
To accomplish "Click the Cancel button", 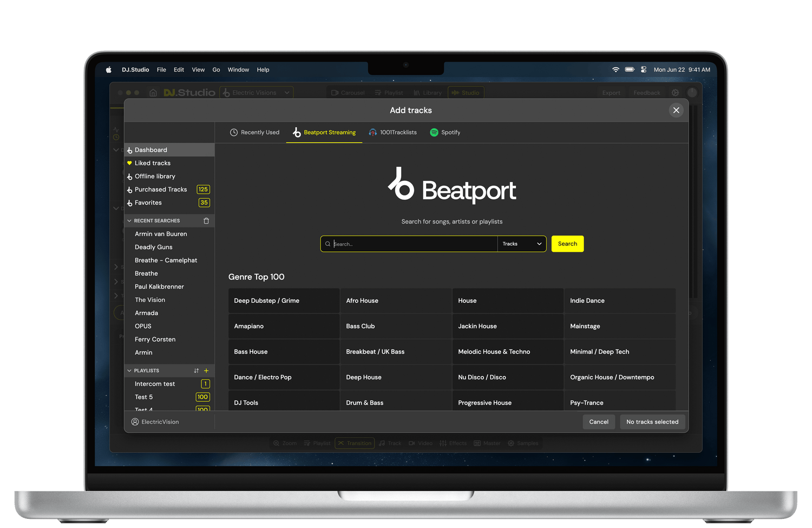I will coord(599,422).
